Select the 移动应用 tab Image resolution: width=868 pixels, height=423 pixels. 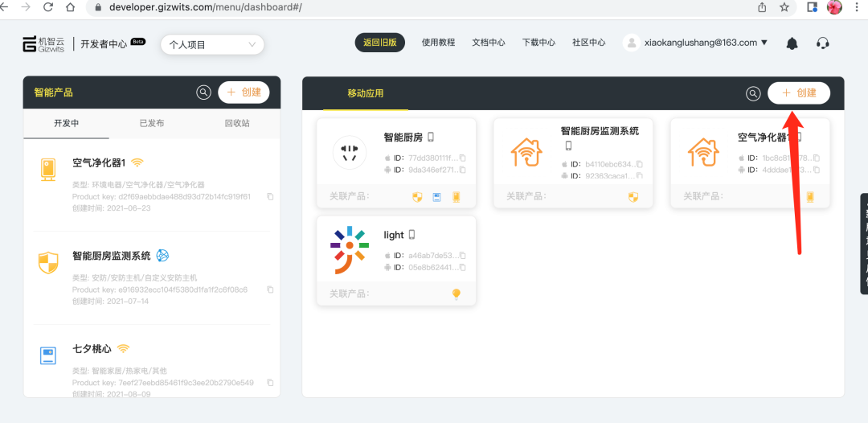(366, 93)
